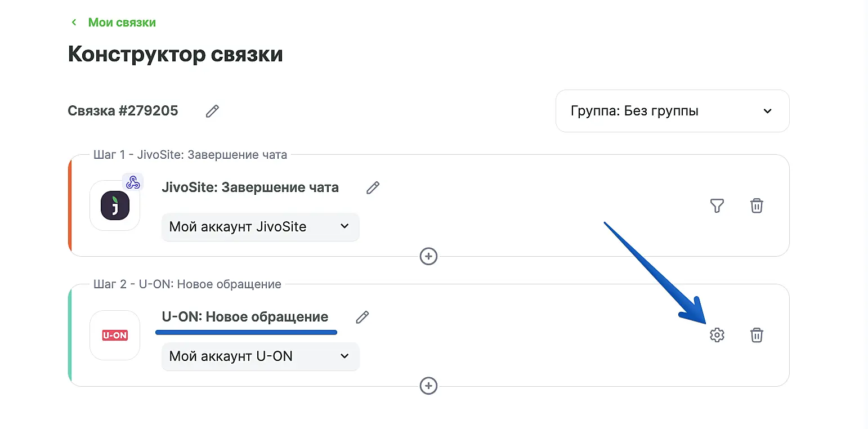The height and width of the screenshot is (429, 868).
Task: Open the Мои связки link
Action: click(x=122, y=23)
